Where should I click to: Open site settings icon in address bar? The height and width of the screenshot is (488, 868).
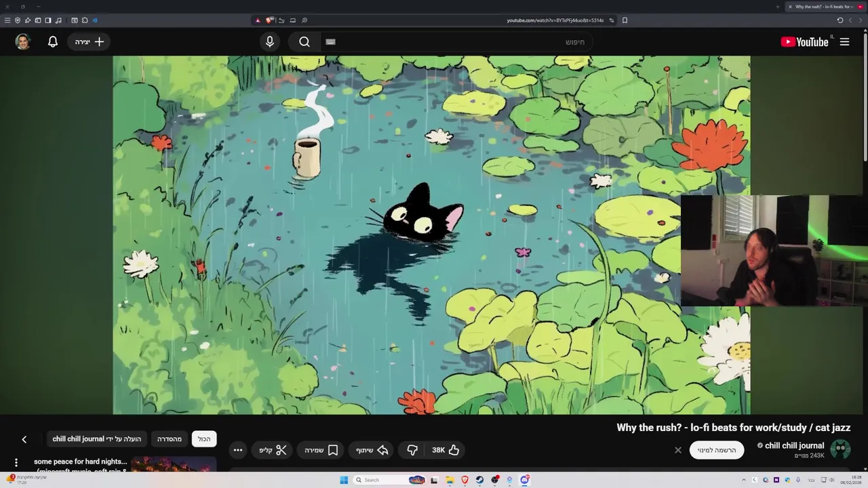coord(611,20)
